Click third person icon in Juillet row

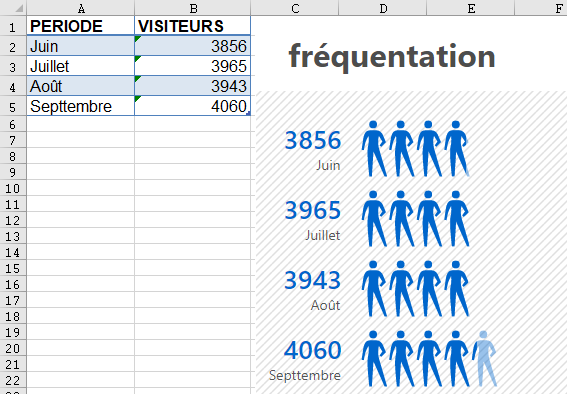[429, 219]
